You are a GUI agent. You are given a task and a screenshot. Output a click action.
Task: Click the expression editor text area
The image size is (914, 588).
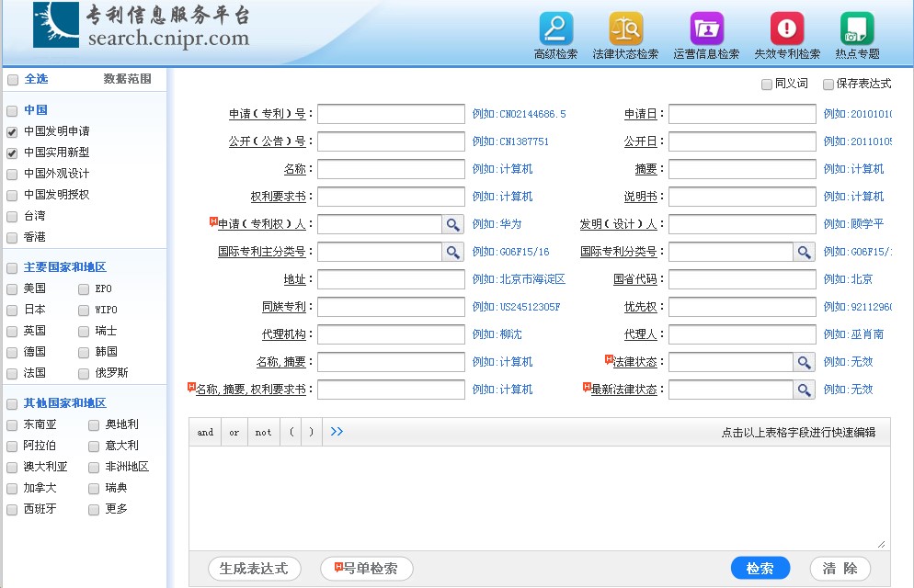(x=539, y=497)
